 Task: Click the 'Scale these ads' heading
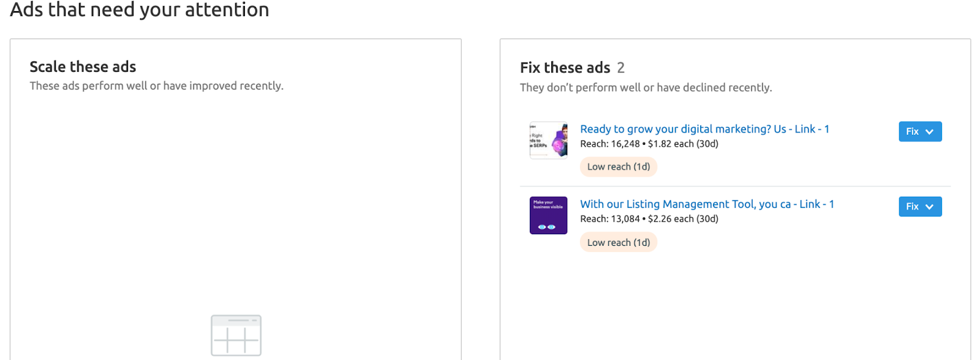(83, 66)
